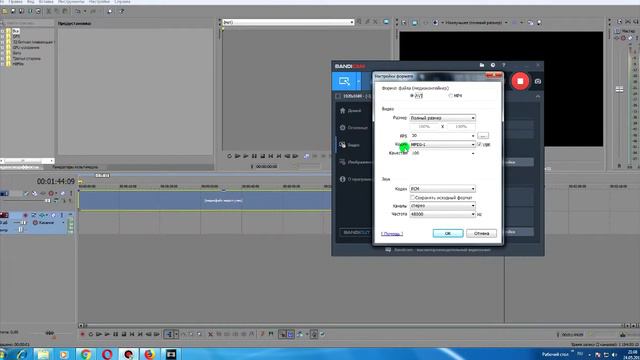Screen dimensions: 640x360
Task: Select Bandicam screen recording mode icon
Action: click(x=344, y=81)
